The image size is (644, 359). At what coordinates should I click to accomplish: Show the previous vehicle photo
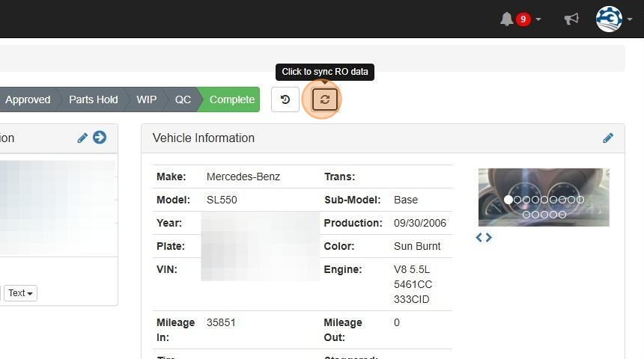point(479,237)
